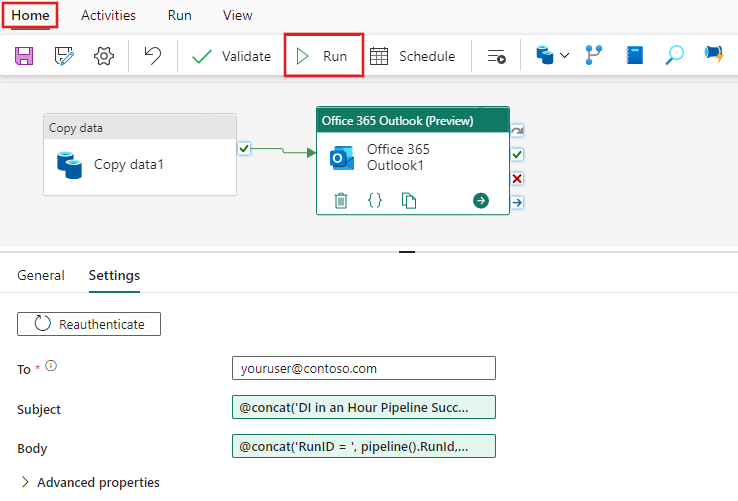Clone the Office 365 Outlook1 activity
The height and width of the screenshot is (501, 738).
(x=409, y=201)
